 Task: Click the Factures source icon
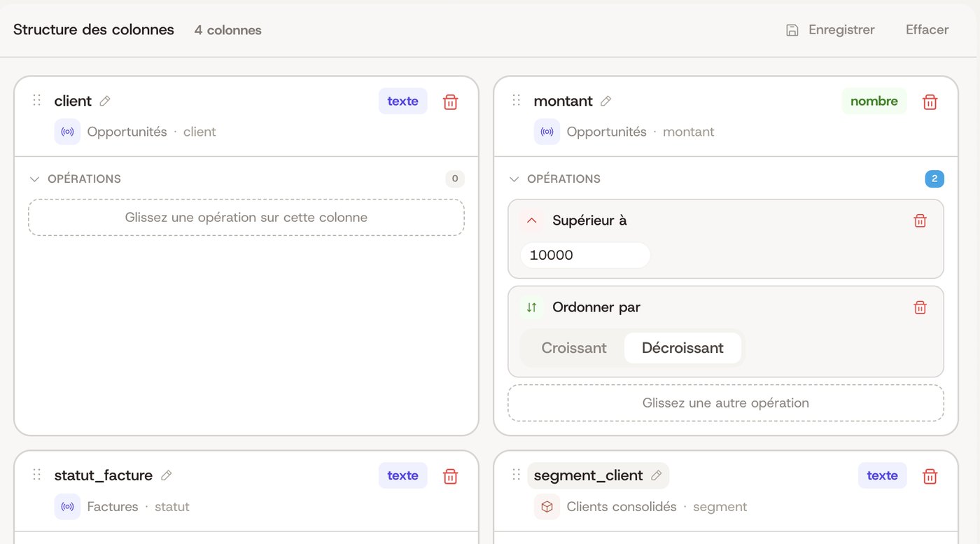click(x=67, y=506)
